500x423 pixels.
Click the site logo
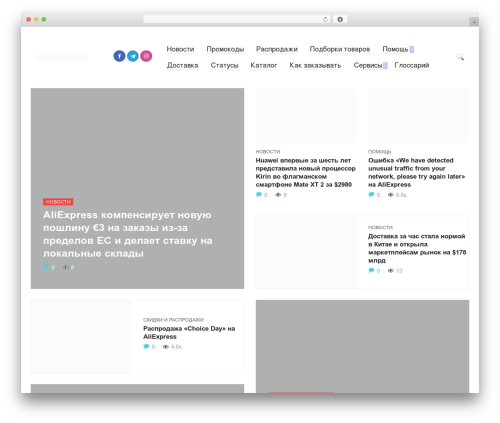coord(61,58)
